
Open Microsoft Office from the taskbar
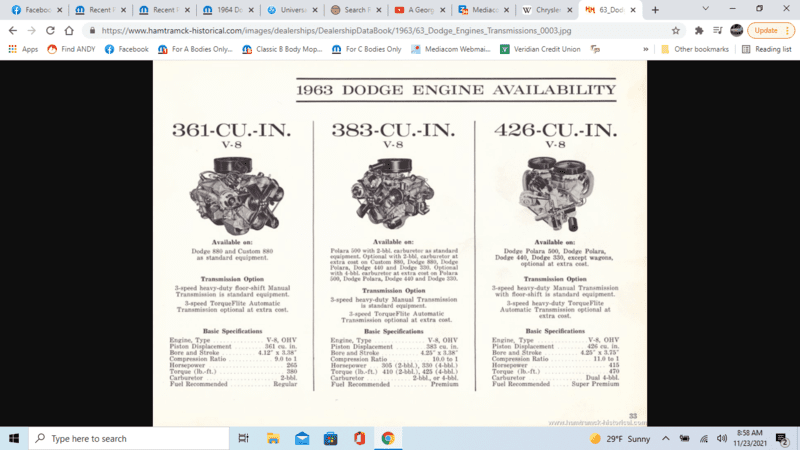point(359,438)
